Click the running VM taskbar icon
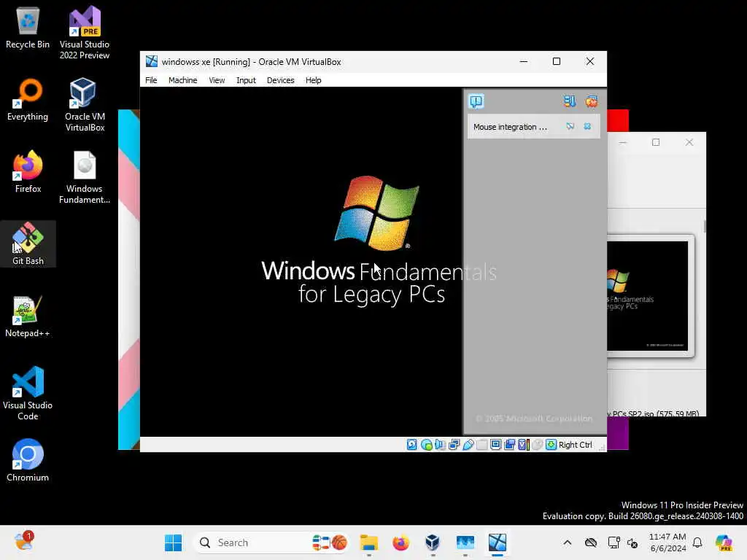Viewport: 747px width, 560px height. 497,542
